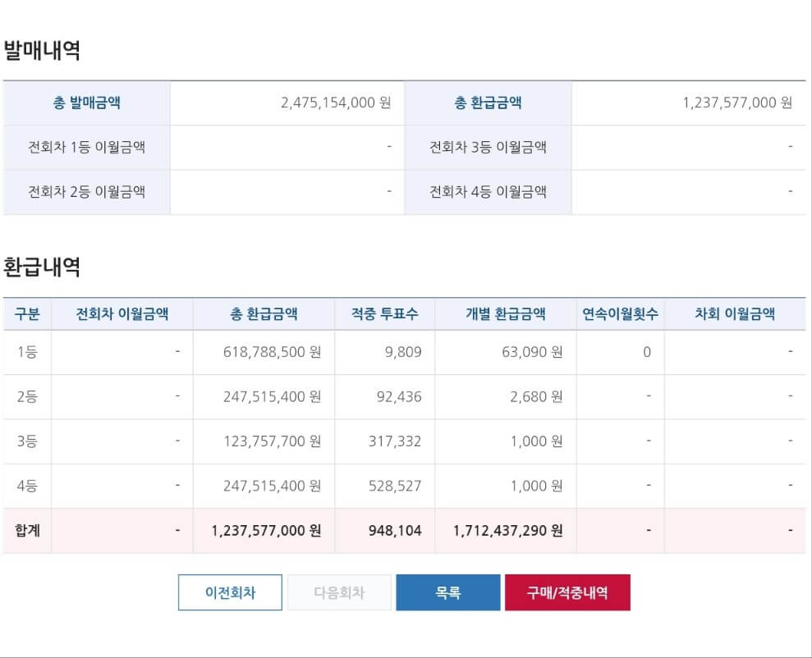The width and height of the screenshot is (812, 658).
Task: Click 전회차 3등 이월금액 label
Action: point(488,147)
